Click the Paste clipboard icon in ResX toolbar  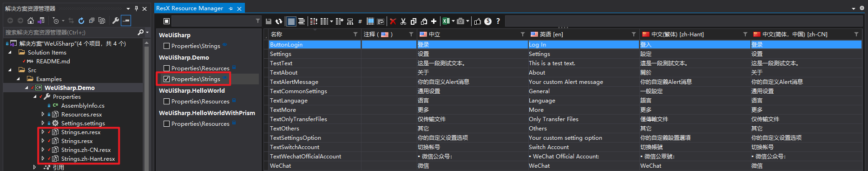424,21
